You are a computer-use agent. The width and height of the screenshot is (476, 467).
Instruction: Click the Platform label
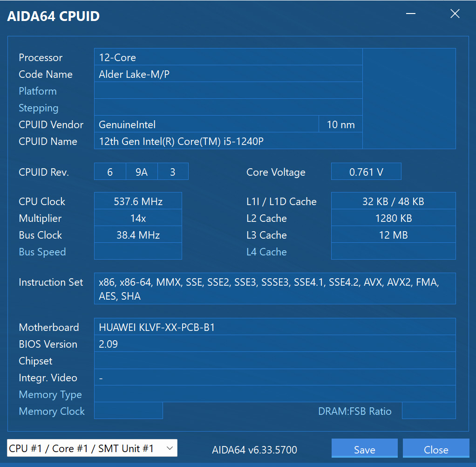38,91
